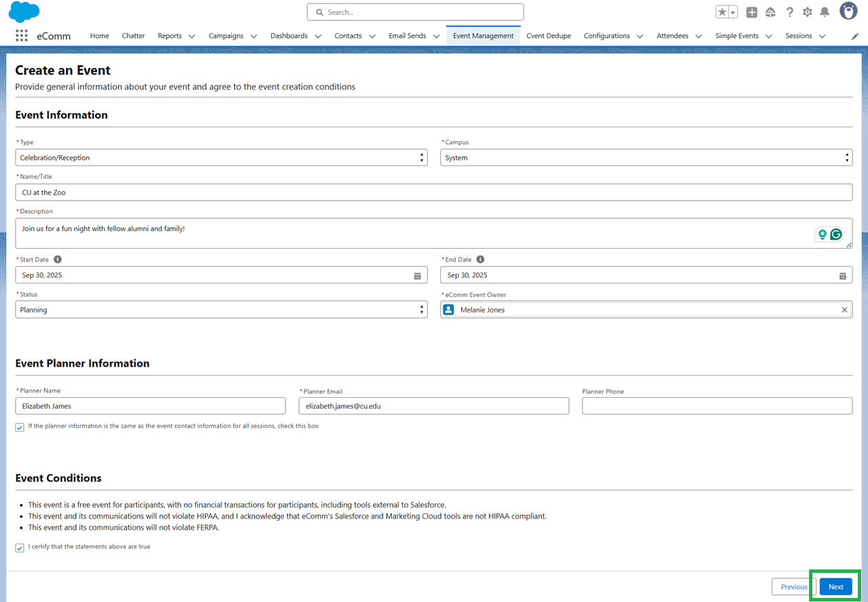Viewport: 868px width, 602px height.
Task: Expand the Email Sends tab chevron
Action: click(436, 36)
